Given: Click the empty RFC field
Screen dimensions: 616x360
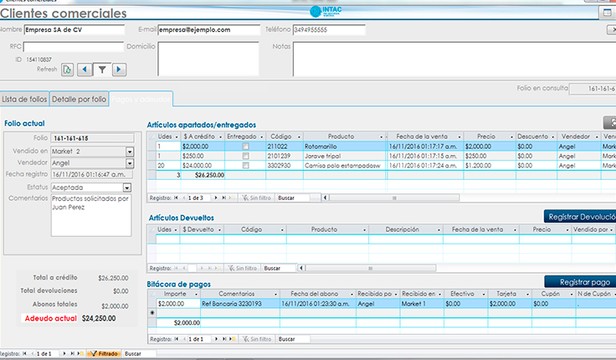Looking at the screenshot, I should [73, 47].
